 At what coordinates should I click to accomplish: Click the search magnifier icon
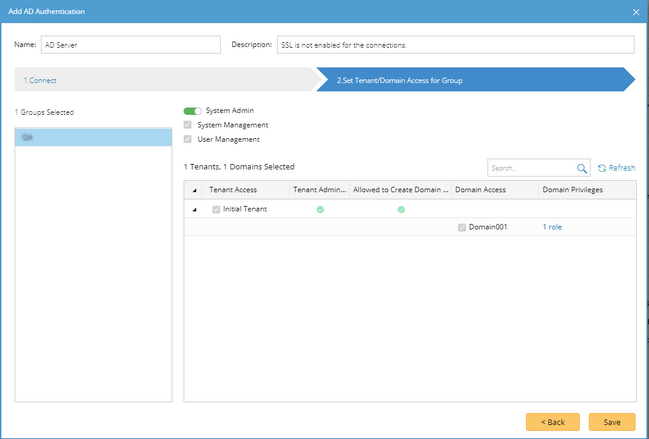(x=582, y=168)
